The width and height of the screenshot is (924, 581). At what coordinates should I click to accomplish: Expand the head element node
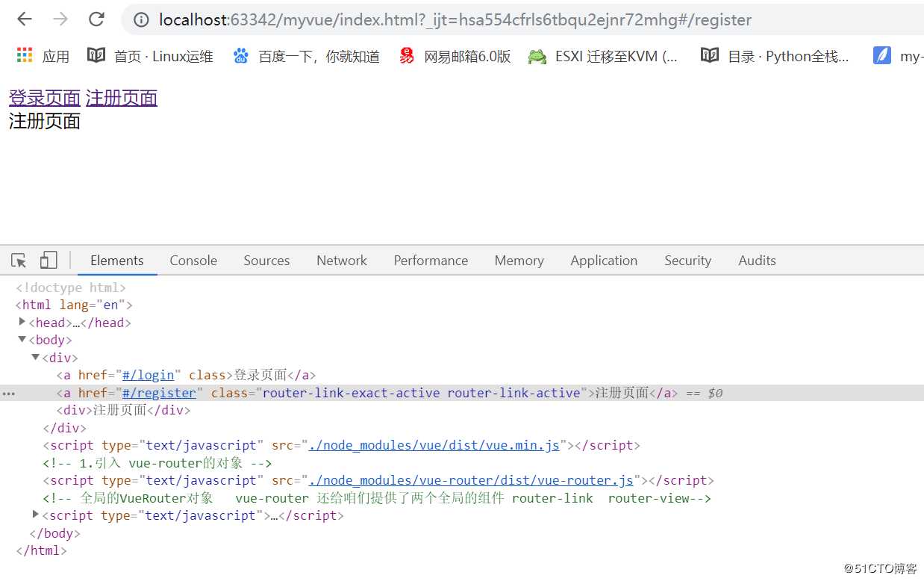coord(22,322)
